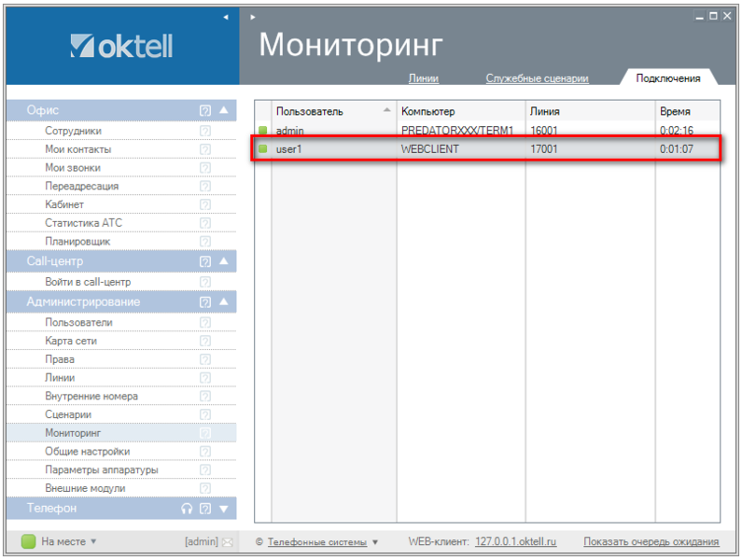The width and height of the screenshot is (742, 560).
Task: Click the help icon next to Сотрудники
Action: 205,131
